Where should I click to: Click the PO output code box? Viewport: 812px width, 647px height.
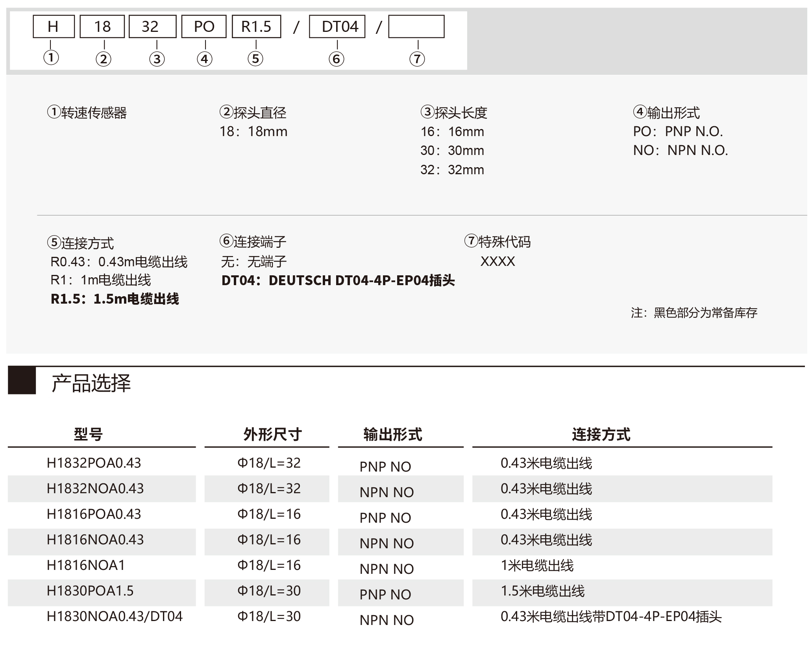coord(204,27)
